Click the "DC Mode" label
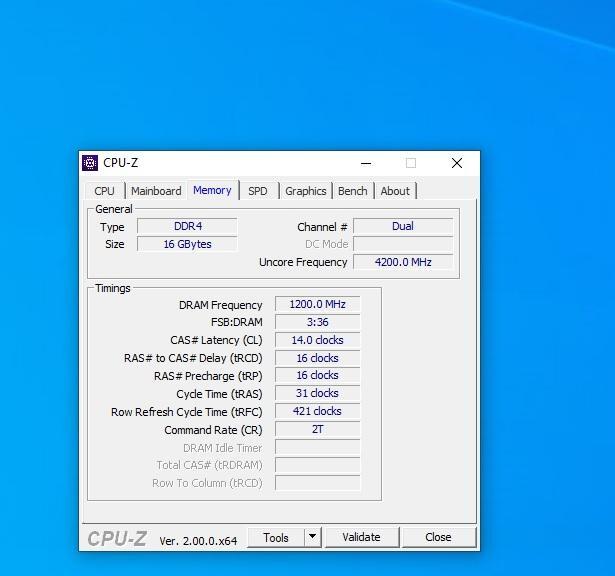Image resolution: width=615 pixels, height=576 pixels. click(x=326, y=244)
